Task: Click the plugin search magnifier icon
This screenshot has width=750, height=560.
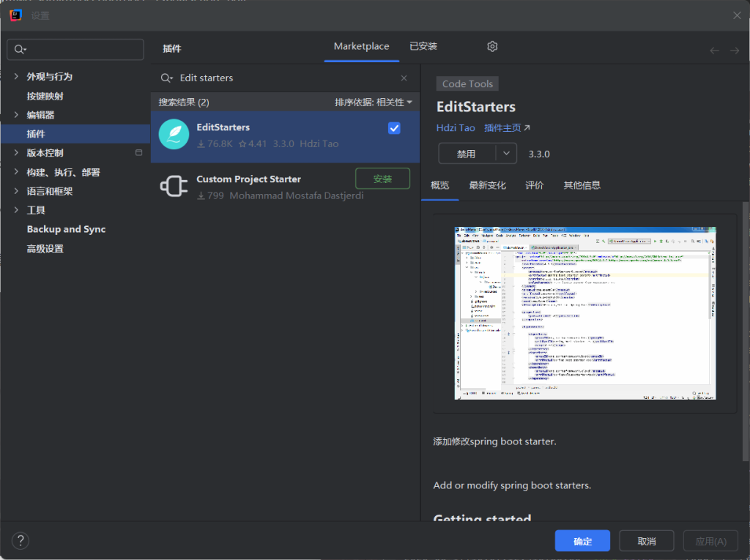Action: [x=166, y=78]
